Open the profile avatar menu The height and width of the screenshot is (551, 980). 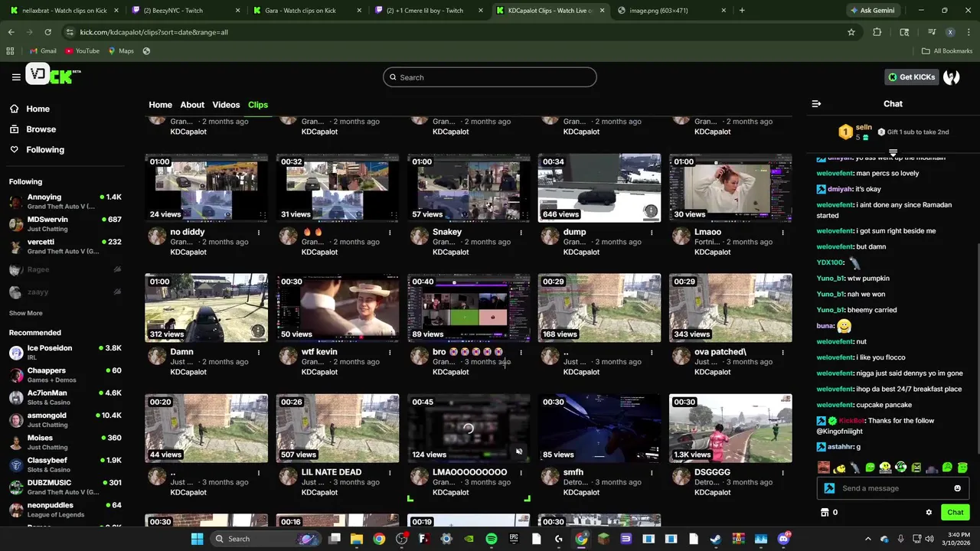tap(952, 77)
